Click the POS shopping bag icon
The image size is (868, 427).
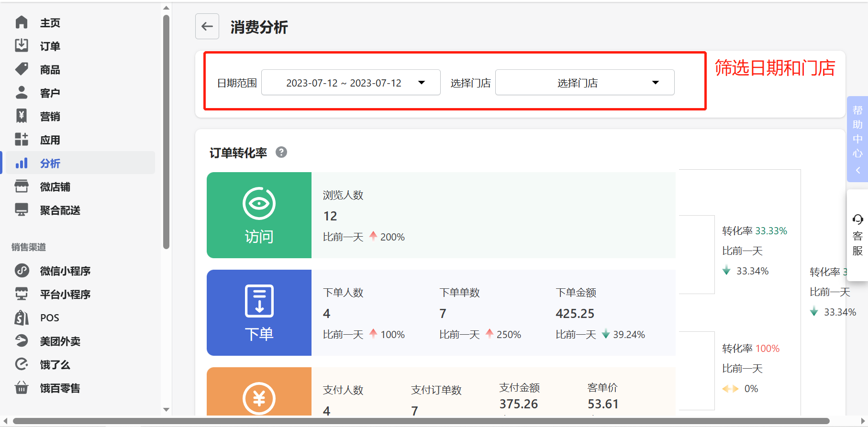[x=22, y=318]
